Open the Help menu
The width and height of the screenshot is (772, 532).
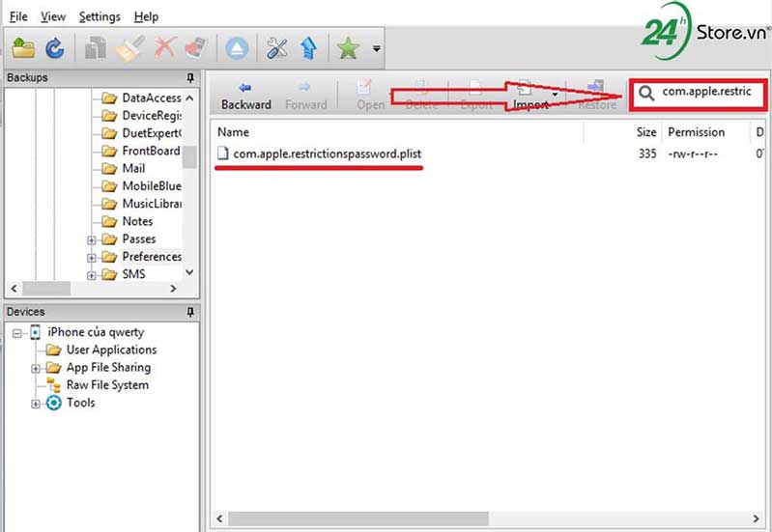[146, 16]
